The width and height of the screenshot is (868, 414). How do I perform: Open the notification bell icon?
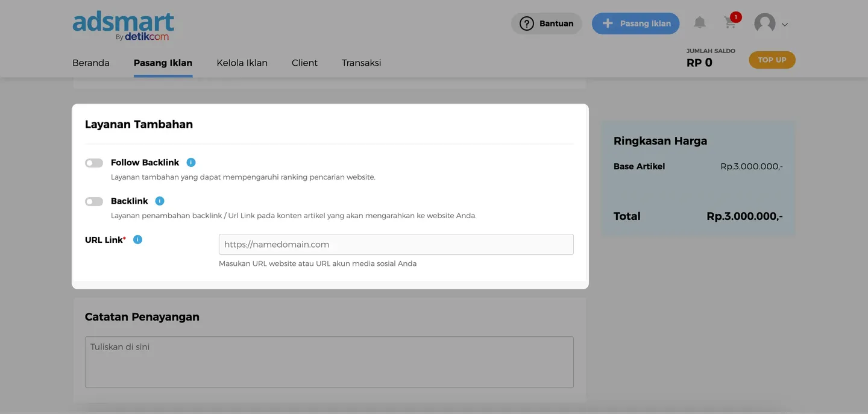click(x=699, y=23)
